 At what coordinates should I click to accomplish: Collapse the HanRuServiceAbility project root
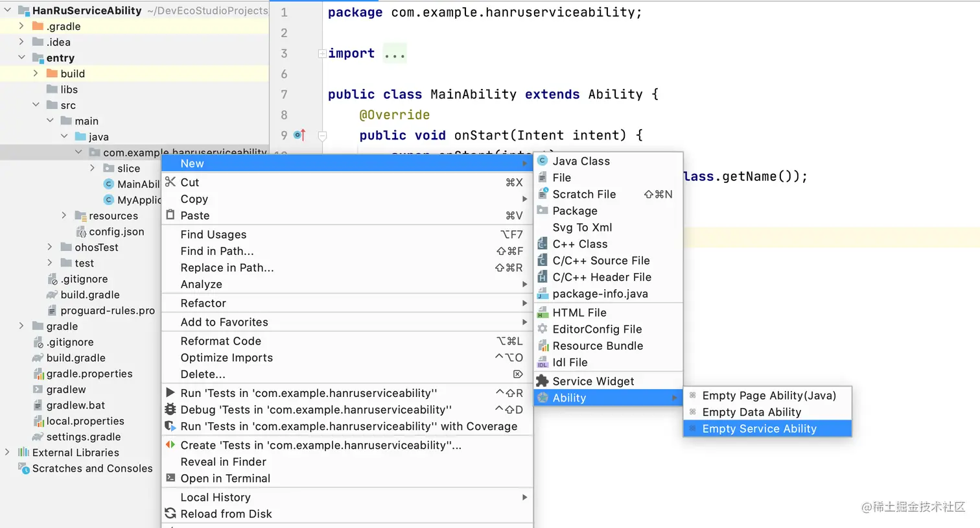[8, 10]
